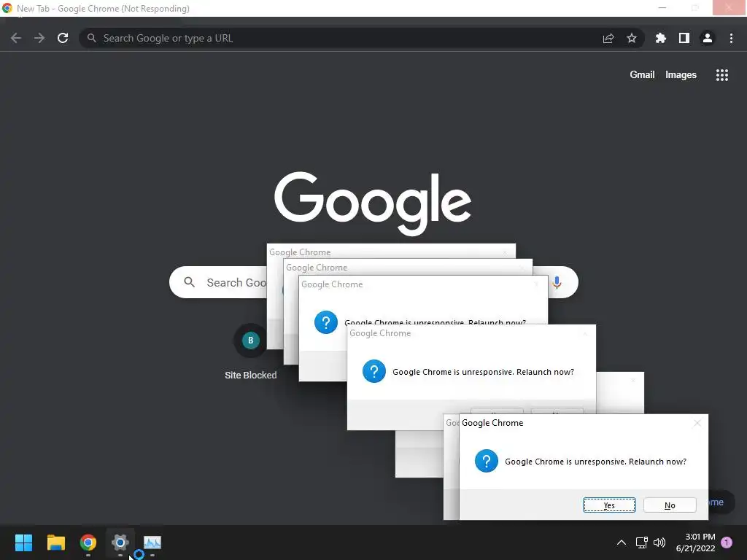Click the Google logo

373,203
